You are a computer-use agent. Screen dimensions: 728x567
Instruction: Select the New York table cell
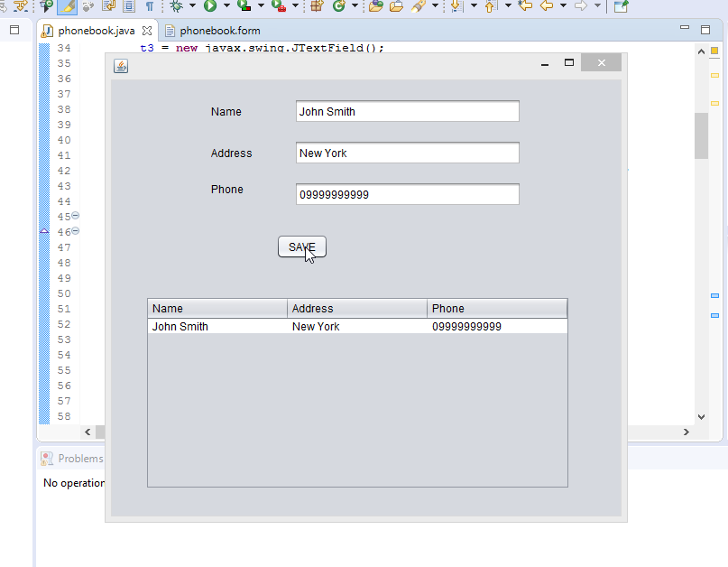click(x=357, y=327)
